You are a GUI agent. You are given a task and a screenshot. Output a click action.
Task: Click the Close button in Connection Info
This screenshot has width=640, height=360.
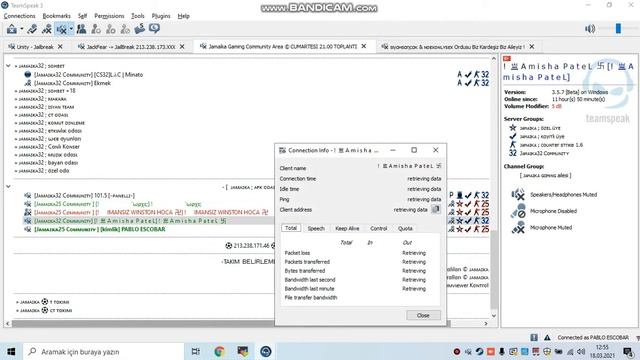(423, 315)
